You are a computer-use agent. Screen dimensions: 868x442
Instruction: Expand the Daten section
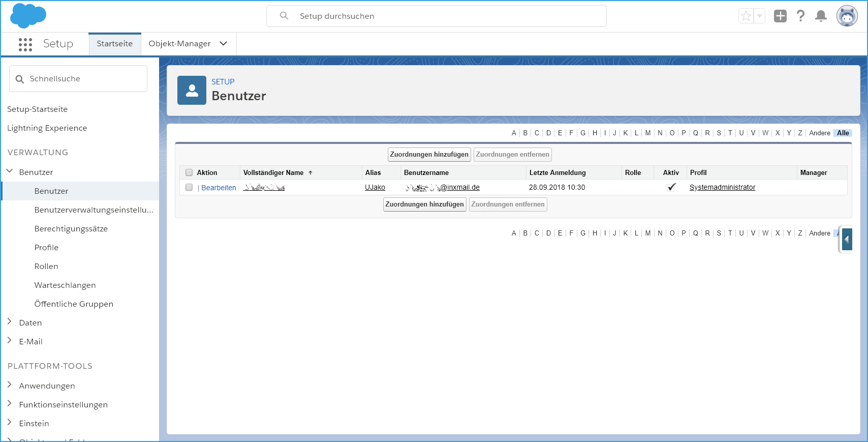pyautogui.click(x=10, y=322)
